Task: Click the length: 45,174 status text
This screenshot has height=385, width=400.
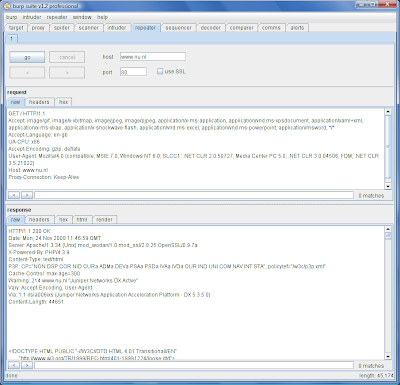Action: coord(376,376)
